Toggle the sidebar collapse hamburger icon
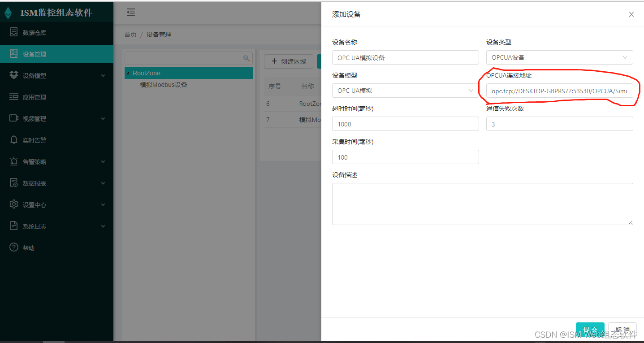 point(131,13)
